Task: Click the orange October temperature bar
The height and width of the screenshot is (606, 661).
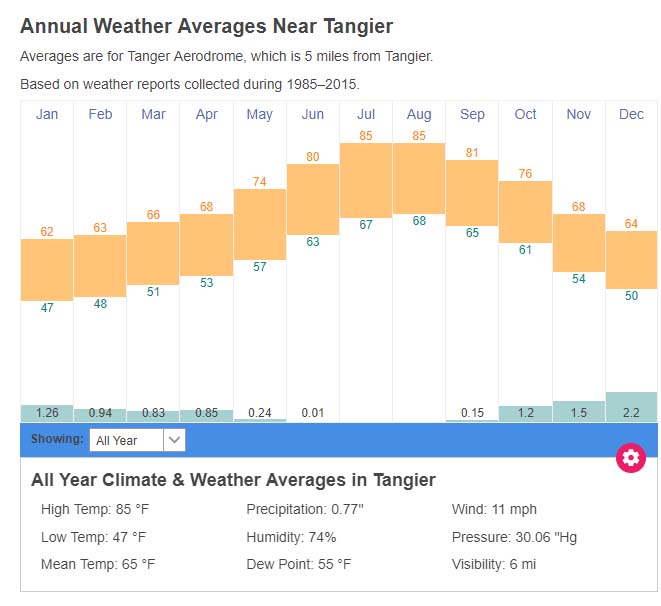Action: point(525,211)
